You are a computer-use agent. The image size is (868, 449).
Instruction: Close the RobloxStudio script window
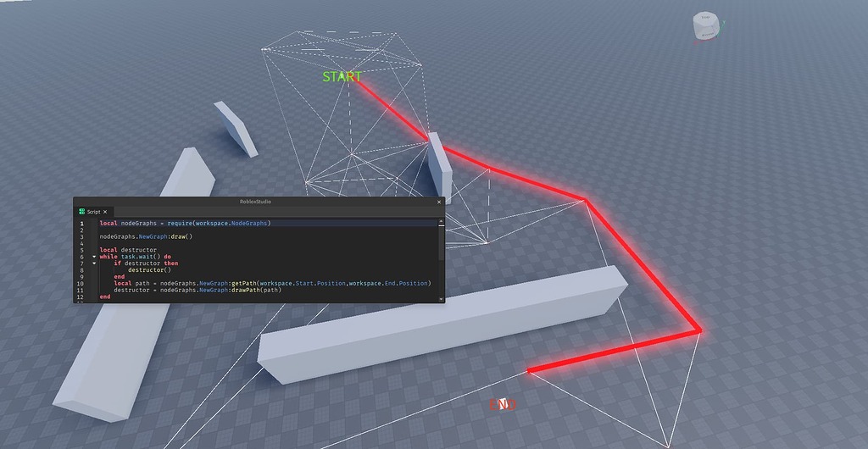[x=440, y=202]
